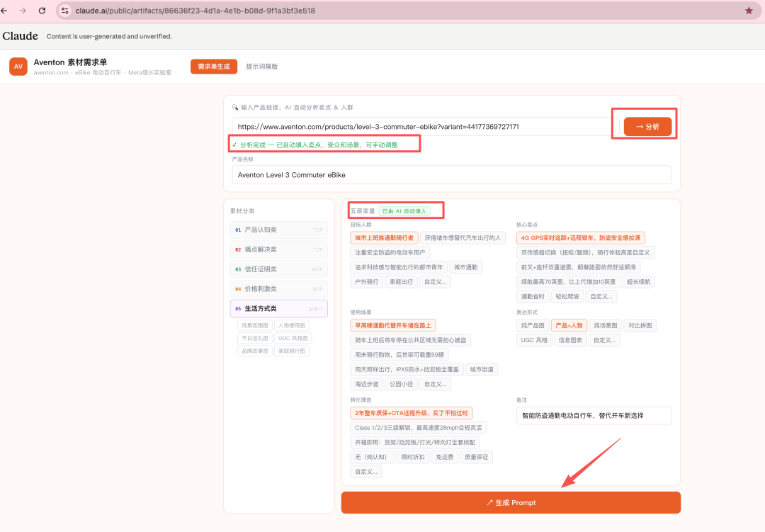This screenshot has width=765, height=532.
Task: Select 产品+人物 expression format
Action: 569,326
